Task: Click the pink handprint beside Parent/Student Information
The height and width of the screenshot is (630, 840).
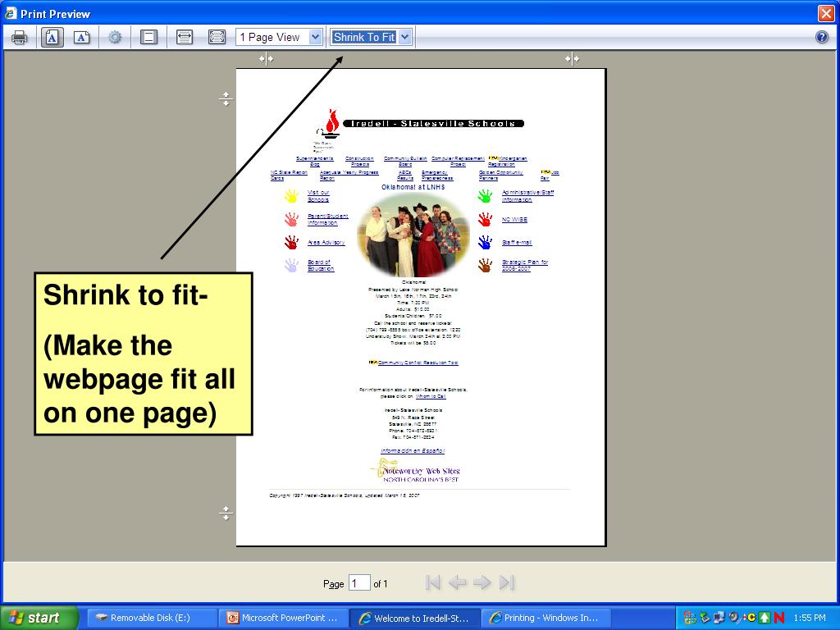Action: coord(291,219)
